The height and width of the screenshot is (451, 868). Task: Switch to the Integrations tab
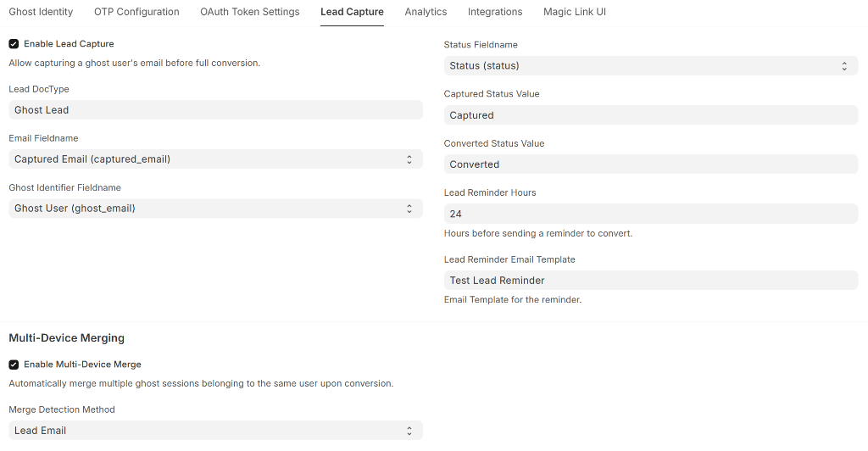click(x=495, y=12)
